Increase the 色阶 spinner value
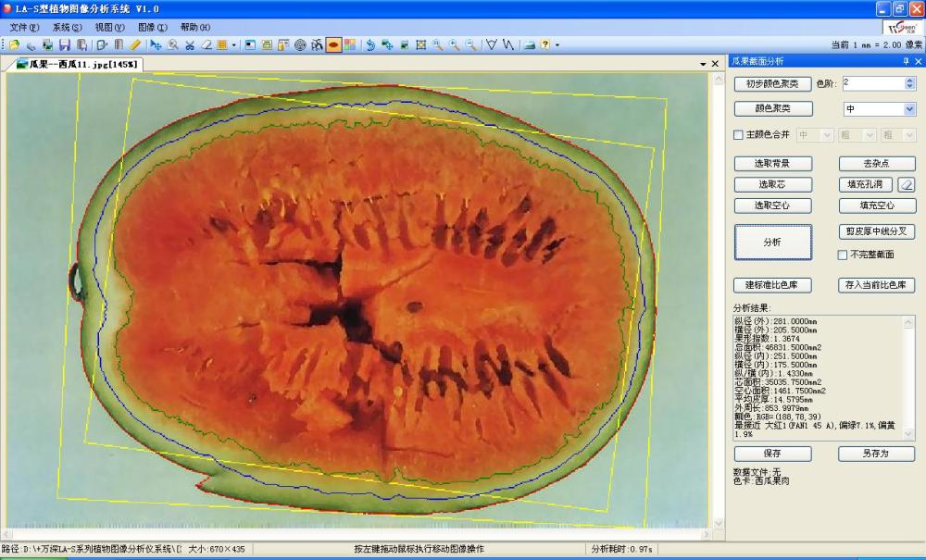The height and width of the screenshot is (560, 926). 909,80
